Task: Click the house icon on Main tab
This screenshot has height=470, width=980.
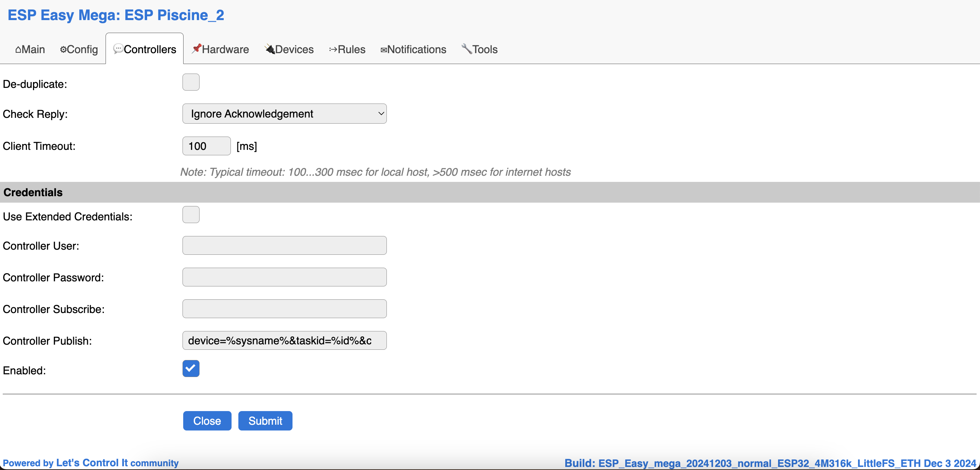Action: point(18,50)
